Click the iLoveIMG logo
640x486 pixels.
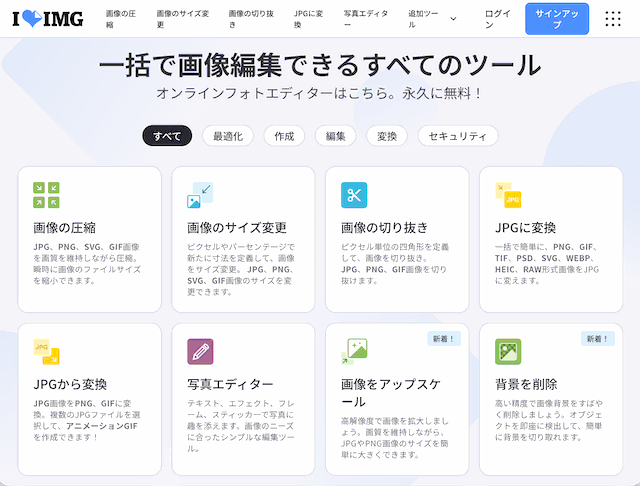(x=47, y=19)
